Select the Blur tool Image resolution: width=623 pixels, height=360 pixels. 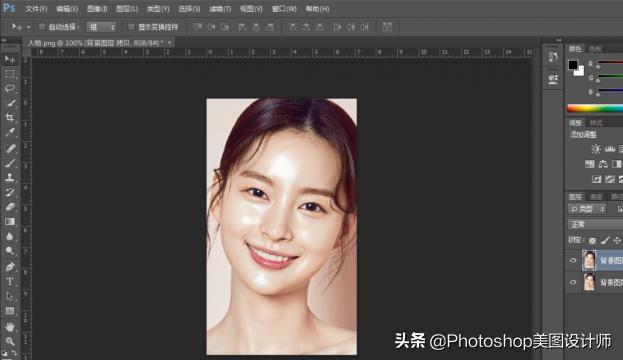click(10, 237)
